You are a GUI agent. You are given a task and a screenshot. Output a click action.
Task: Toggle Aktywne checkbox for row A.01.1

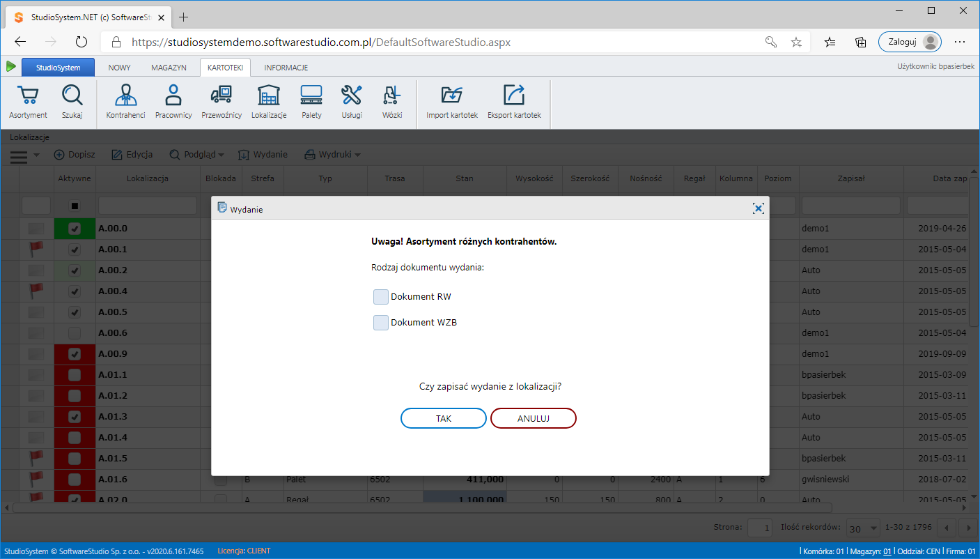75,375
